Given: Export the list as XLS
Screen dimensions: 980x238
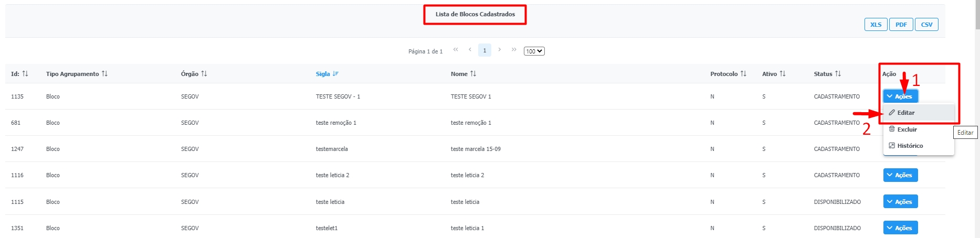Looking at the screenshot, I should coord(876,25).
